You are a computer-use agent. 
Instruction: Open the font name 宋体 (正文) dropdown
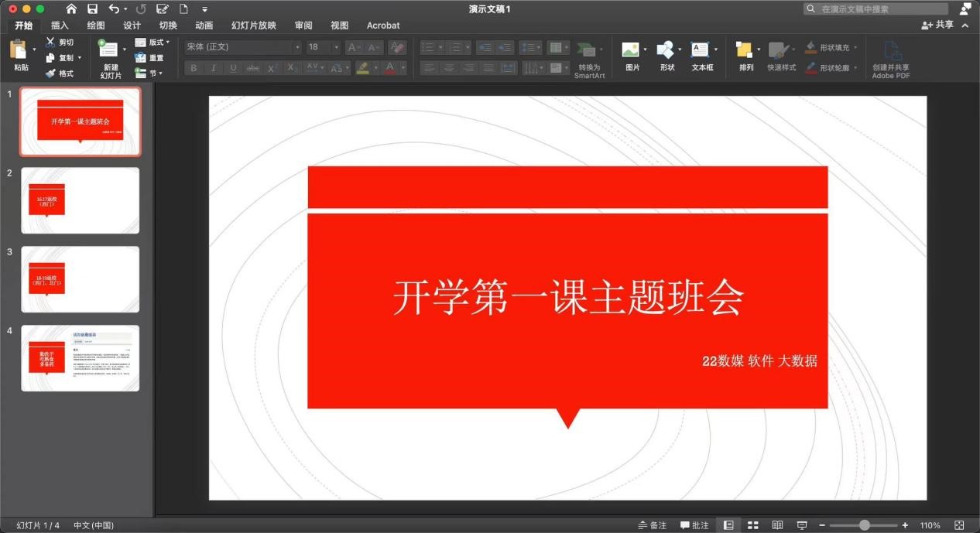[x=297, y=47]
